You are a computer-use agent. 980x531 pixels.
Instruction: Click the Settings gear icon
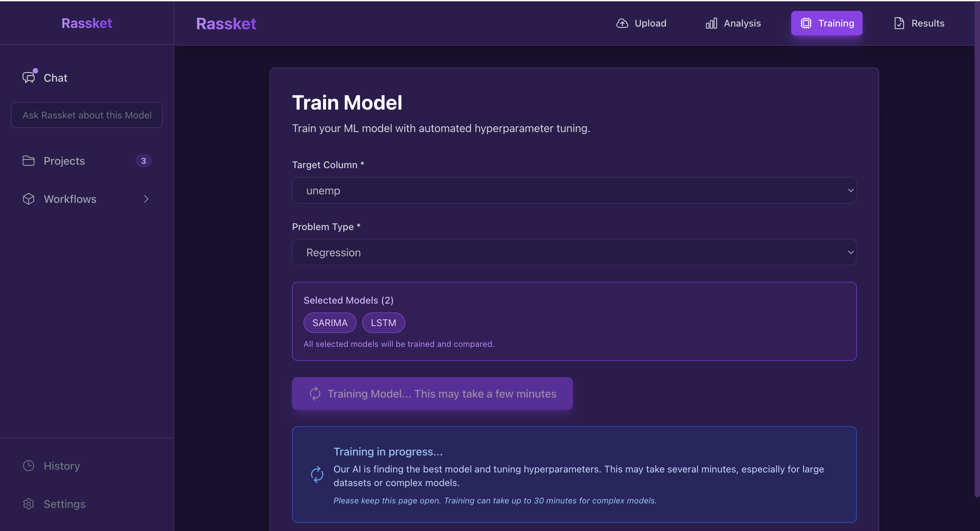pyautogui.click(x=29, y=503)
